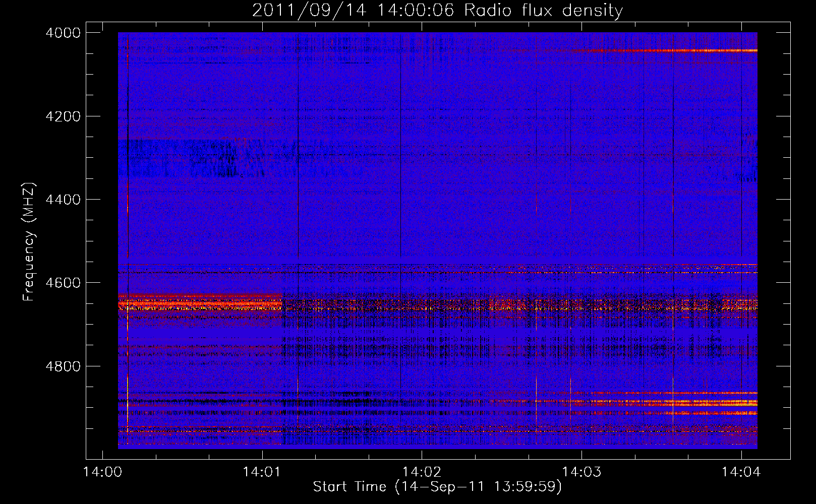The height and width of the screenshot is (504, 816).
Task: Click the "Start Time (14-Sep-11 13:59:59)" label
Action: [x=437, y=487]
